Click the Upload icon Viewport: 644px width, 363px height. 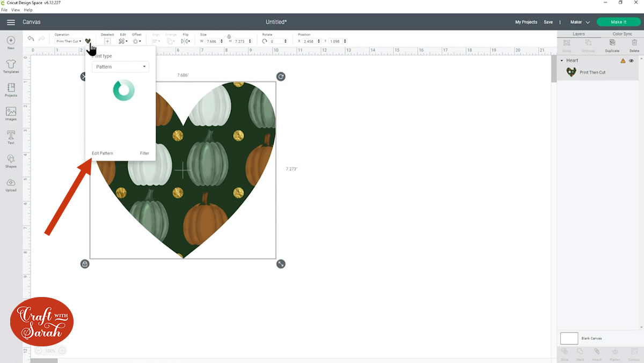coord(11,184)
